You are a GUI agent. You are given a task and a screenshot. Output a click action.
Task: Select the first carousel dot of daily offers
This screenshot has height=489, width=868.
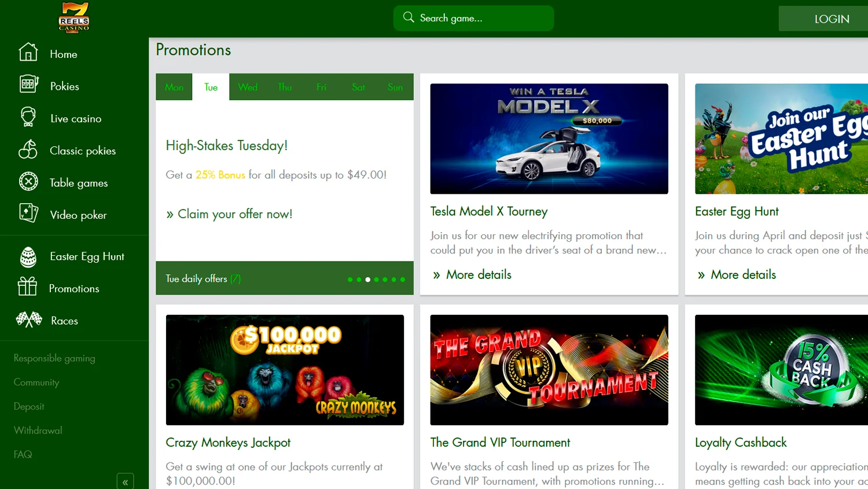click(x=350, y=280)
